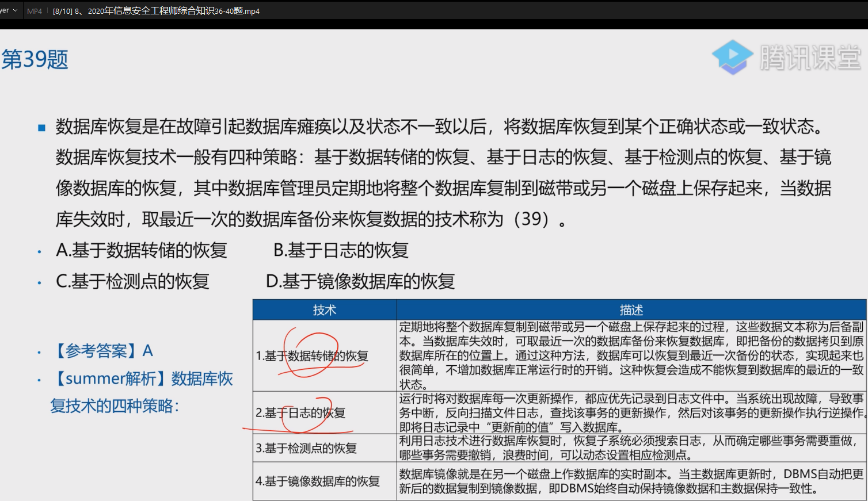Click table row 2.基于日志的恢复

[x=300, y=412]
